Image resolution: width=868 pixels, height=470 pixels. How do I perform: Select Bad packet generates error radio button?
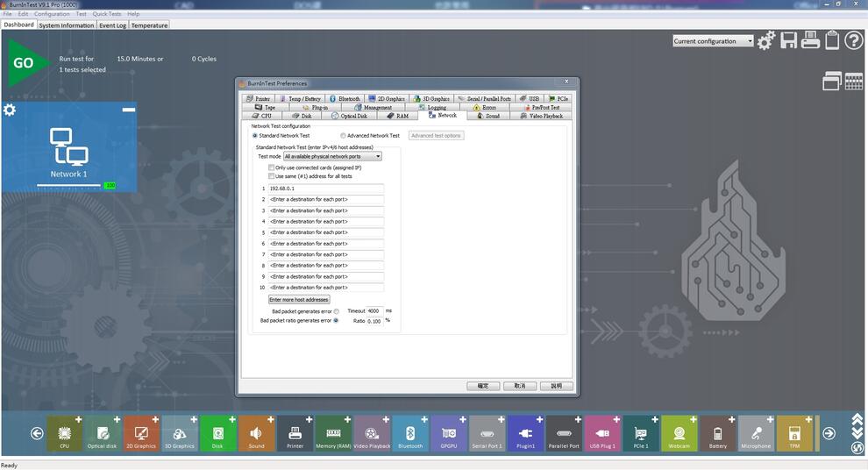[x=337, y=311]
